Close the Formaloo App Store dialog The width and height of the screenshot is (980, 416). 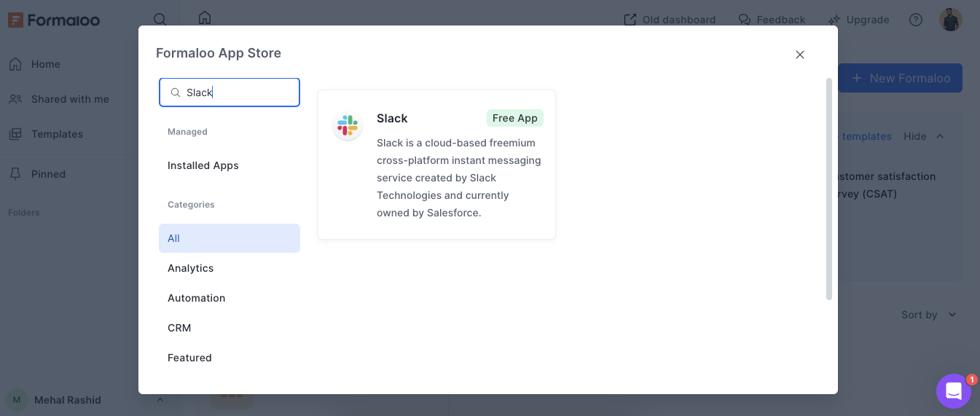click(x=800, y=55)
